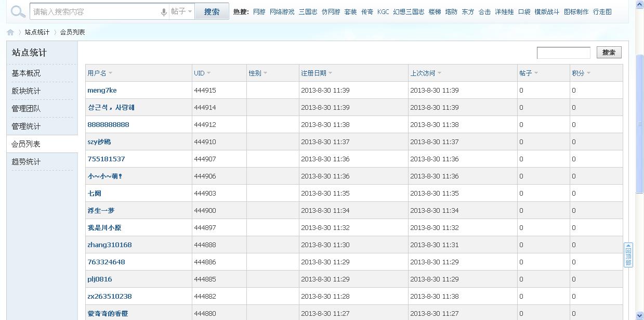Open hot search 行走图 link

[602, 12]
